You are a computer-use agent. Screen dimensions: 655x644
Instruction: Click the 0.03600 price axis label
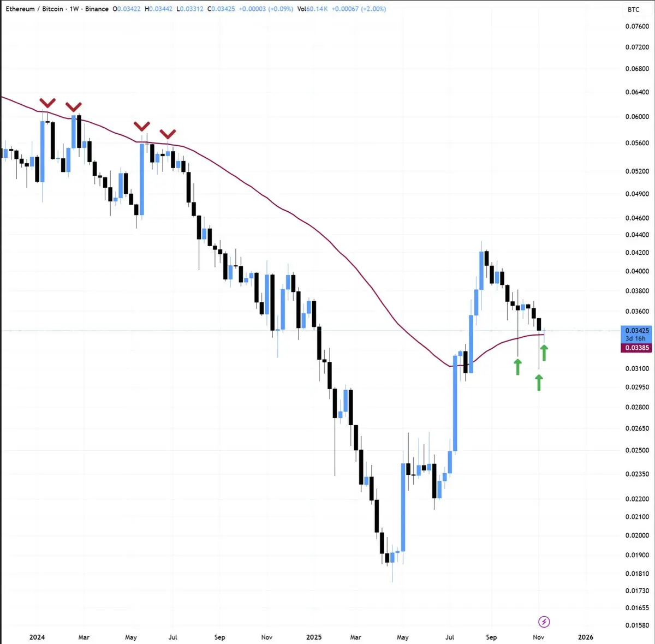[637, 312]
